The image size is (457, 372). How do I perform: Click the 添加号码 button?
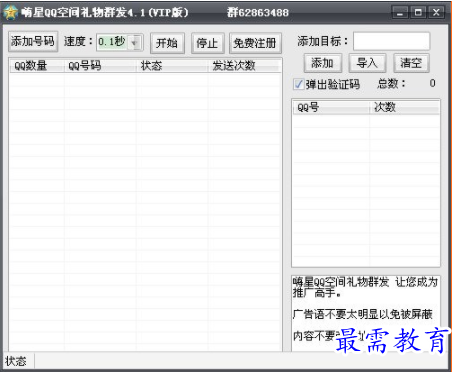coord(33,42)
